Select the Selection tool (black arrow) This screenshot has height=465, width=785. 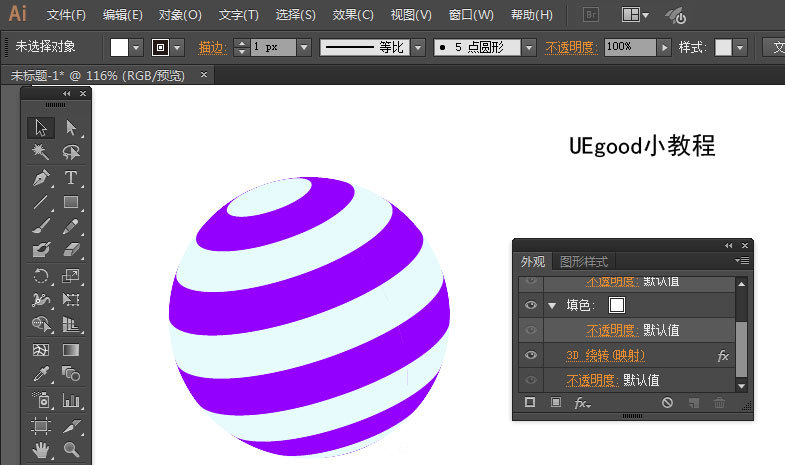click(x=41, y=128)
